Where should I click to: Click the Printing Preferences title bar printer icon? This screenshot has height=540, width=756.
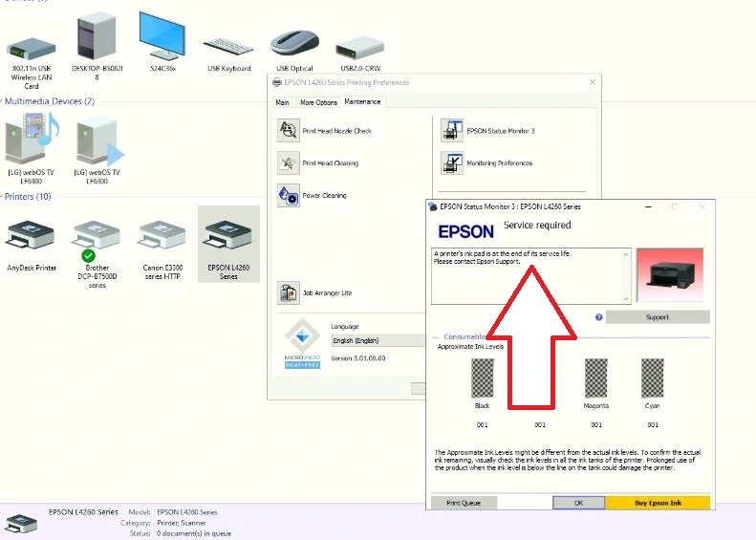(277, 82)
